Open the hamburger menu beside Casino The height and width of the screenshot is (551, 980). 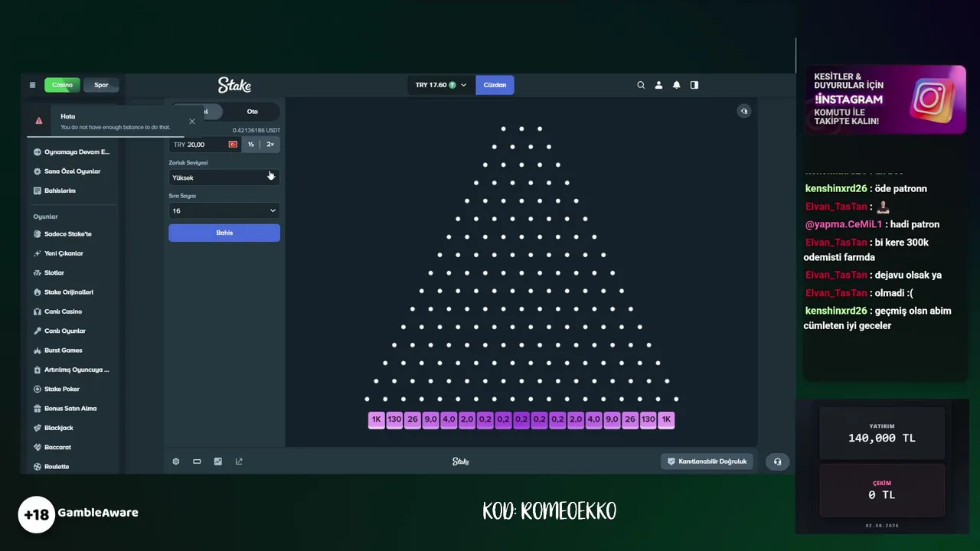[32, 85]
